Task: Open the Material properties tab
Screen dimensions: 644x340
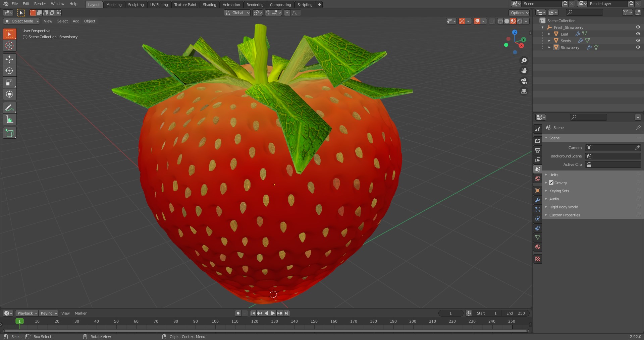Action: 538,247
